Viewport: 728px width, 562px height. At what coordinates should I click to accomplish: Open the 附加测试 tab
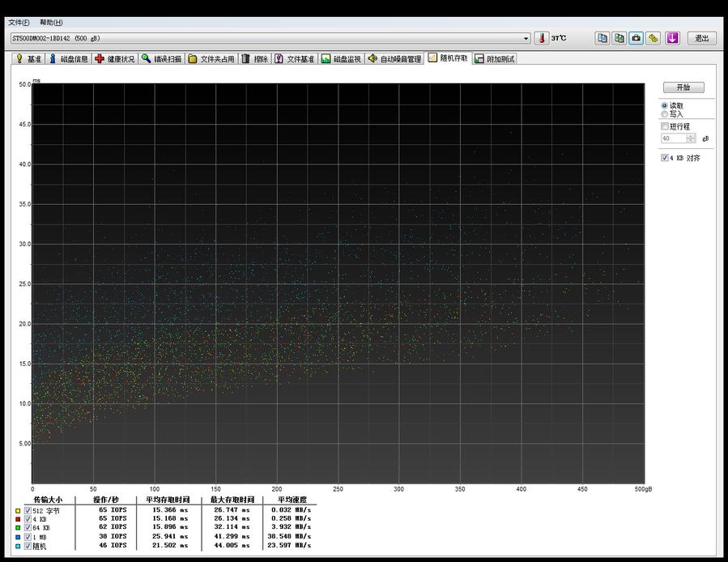point(495,59)
